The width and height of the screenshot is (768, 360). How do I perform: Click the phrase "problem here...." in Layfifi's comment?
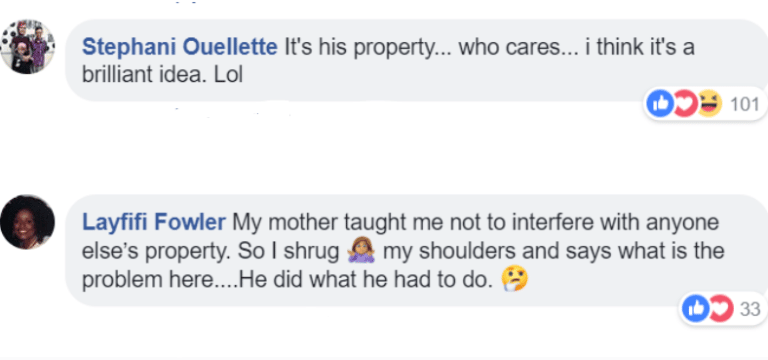pos(159,280)
